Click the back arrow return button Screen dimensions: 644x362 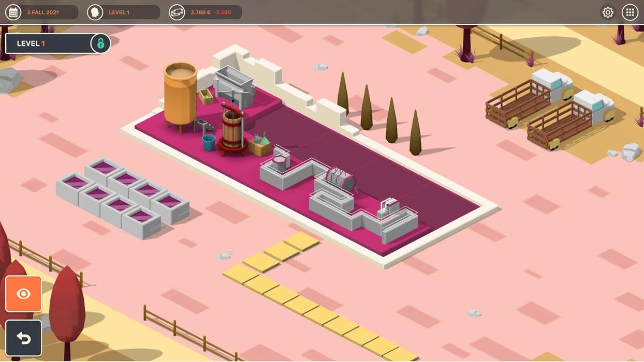pyautogui.click(x=23, y=338)
